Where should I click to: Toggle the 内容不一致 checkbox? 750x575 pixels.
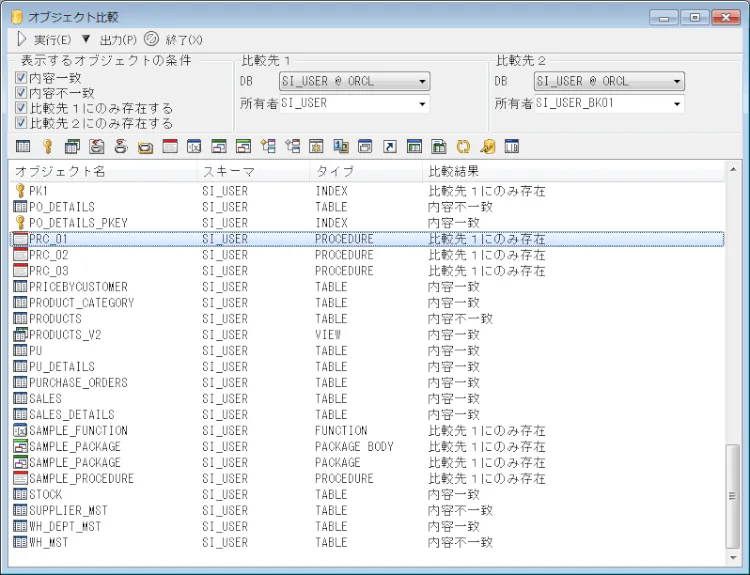click(21, 93)
